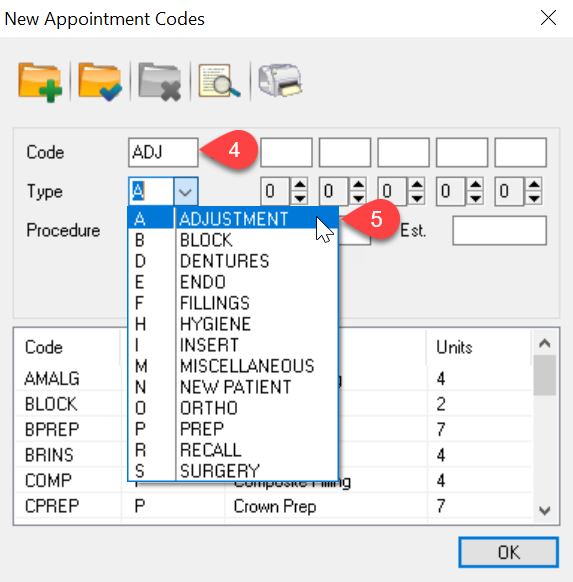Click the list scrollbar down arrow
The width and height of the screenshot is (573, 582).
[544, 511]
